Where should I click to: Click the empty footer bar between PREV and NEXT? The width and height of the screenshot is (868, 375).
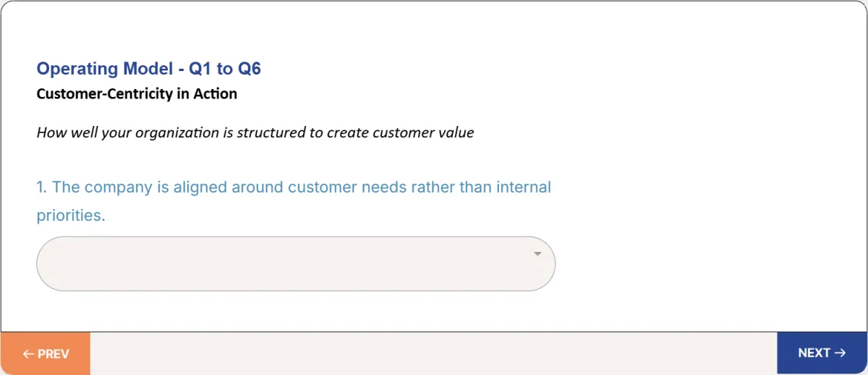433,353
